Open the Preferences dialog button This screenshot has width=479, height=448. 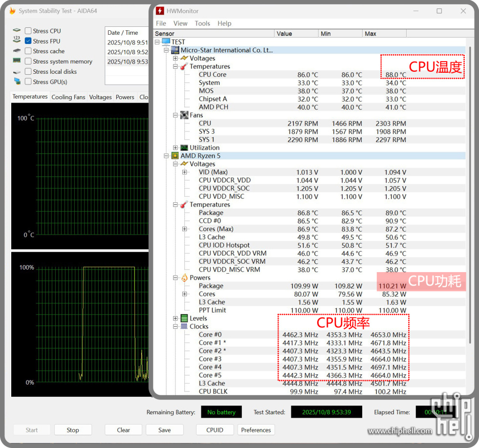[x=256, y=430]
